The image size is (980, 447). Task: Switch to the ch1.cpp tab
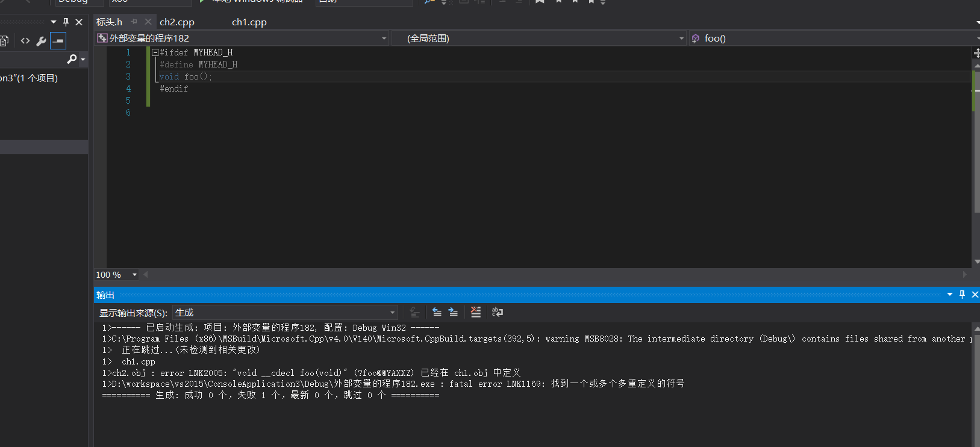tap(249, 22)
